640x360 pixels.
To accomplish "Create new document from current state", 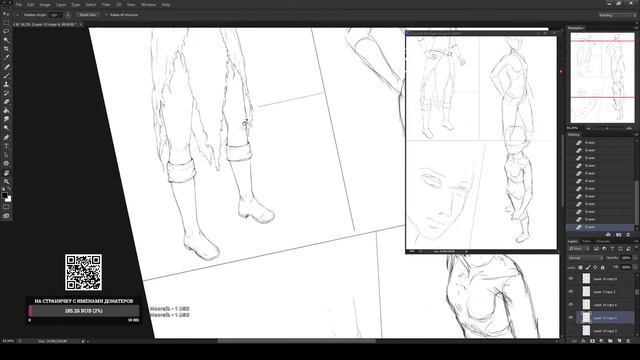I will pos(608,235).
